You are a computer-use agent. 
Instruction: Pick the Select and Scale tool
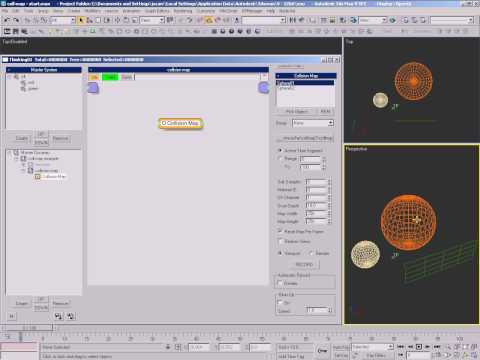point(134,20)
